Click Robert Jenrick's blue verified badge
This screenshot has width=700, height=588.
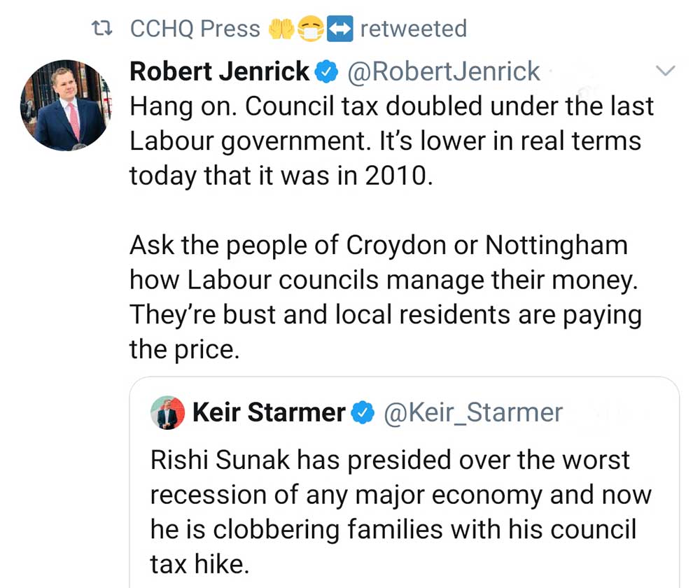[328, 71]
